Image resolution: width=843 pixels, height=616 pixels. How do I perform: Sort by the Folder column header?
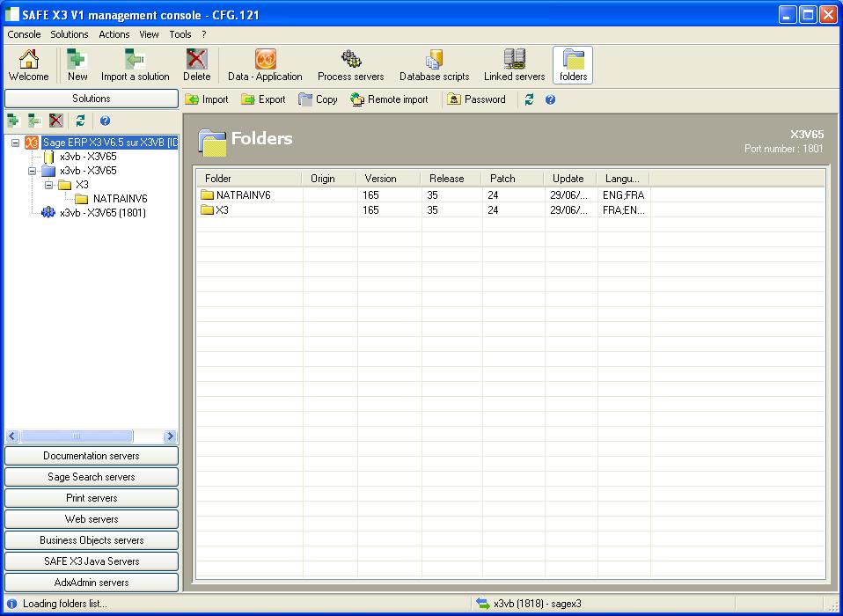249,179
